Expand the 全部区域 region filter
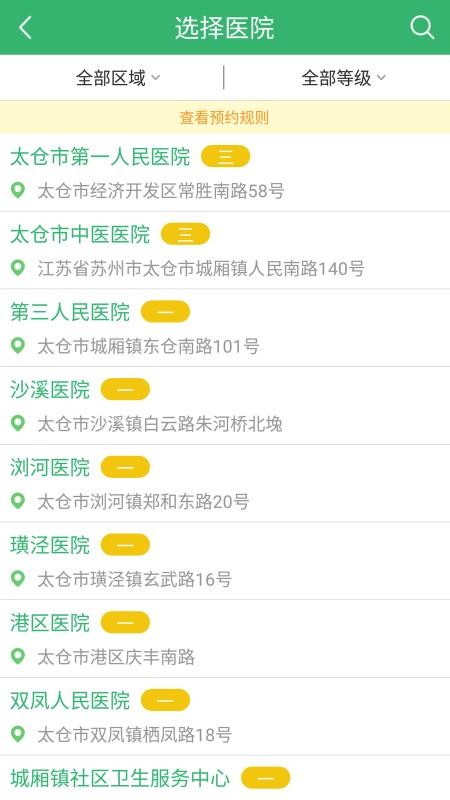Image resolution: width=450 pixels, height=800 pixels. point(118,78)
